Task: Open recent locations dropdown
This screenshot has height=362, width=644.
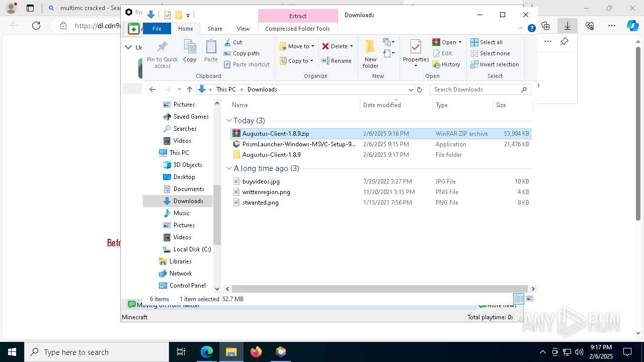Action: (179, 89)
